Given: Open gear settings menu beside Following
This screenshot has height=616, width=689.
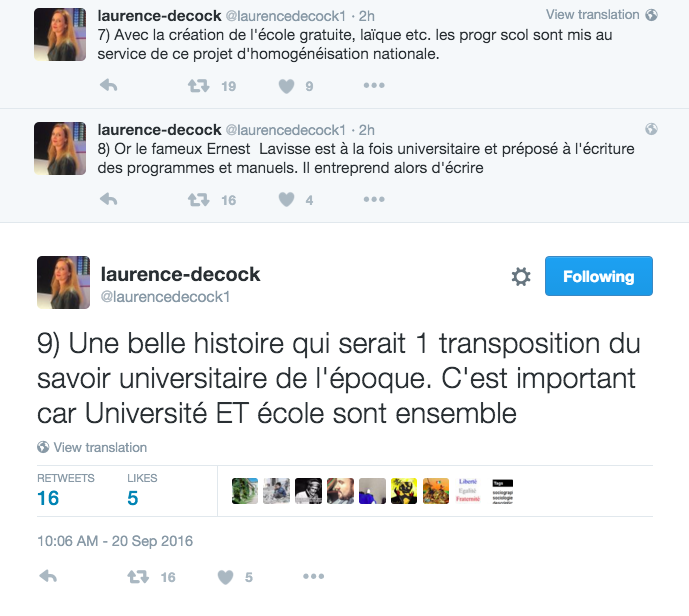Looking at the screenshot, I should tap(521, 277).
